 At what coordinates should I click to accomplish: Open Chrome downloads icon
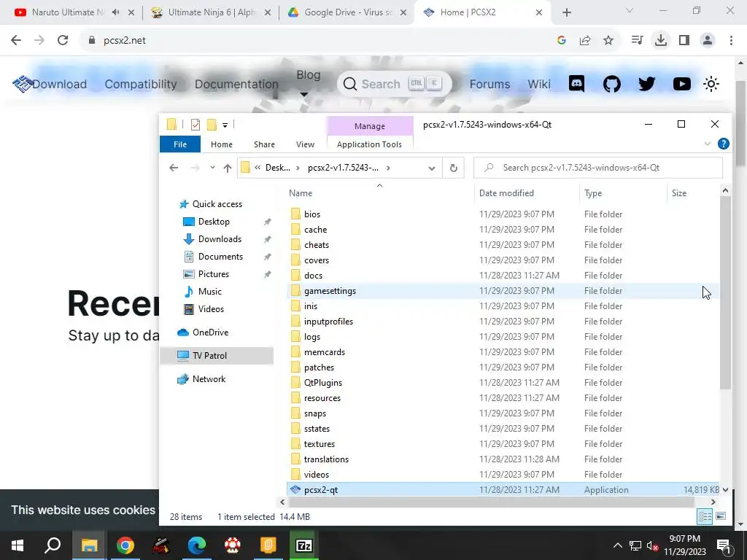[661, 41]
